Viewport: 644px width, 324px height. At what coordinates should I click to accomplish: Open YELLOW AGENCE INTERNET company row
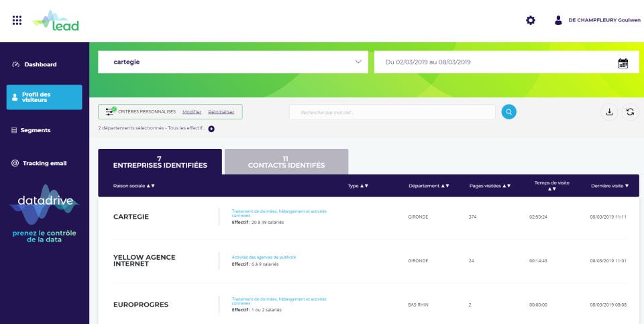click(x=368, y=261)
